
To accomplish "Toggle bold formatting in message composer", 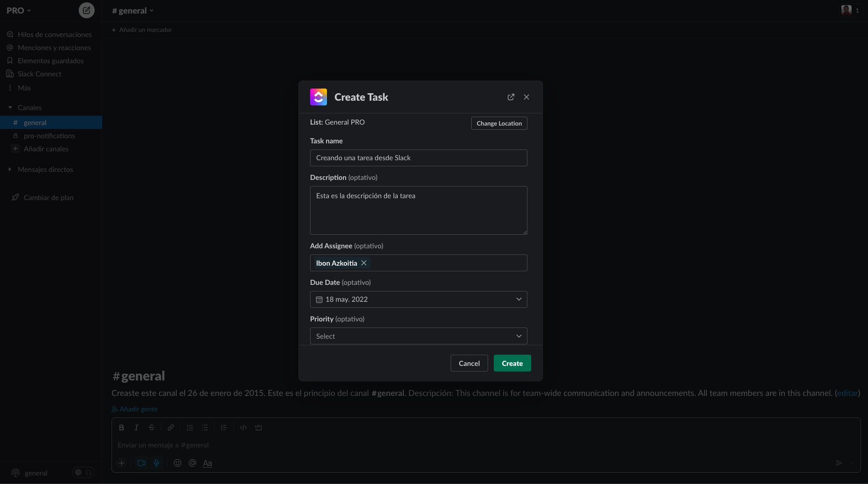I will (x=121, y=427).
